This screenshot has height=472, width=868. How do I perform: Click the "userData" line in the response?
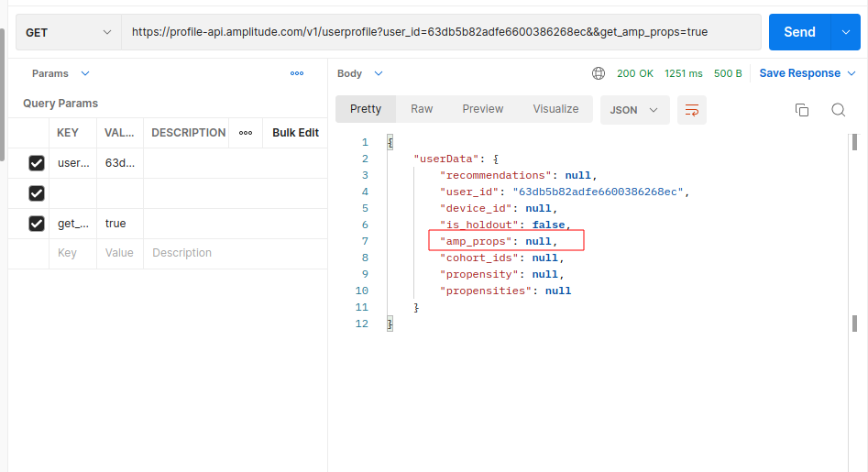(456, 159)
